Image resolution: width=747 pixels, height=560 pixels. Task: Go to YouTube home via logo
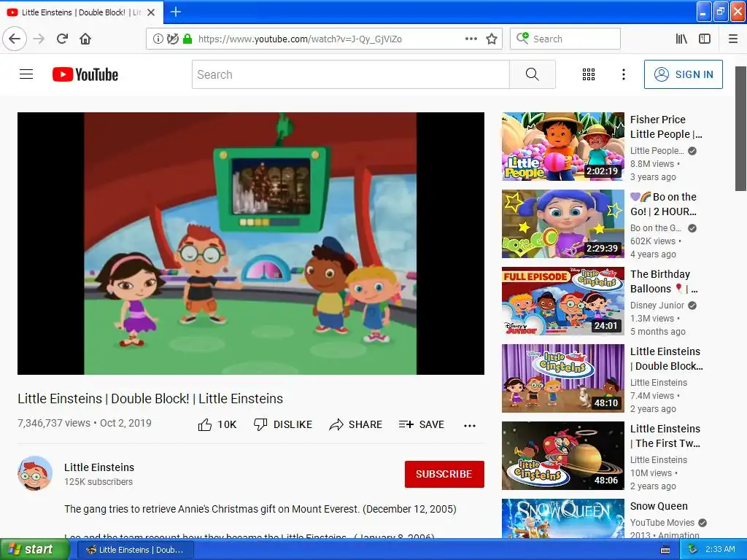coord(85,74)
